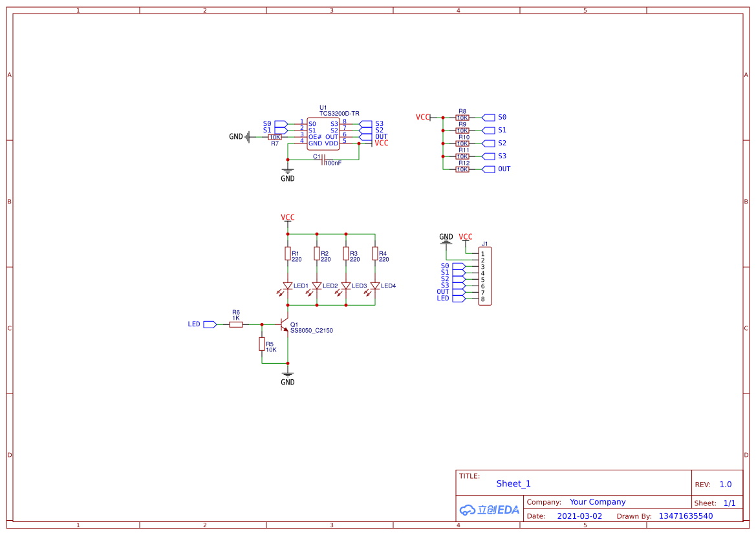
Task: Click the date 2021-03-02
Action: point(579,516)
